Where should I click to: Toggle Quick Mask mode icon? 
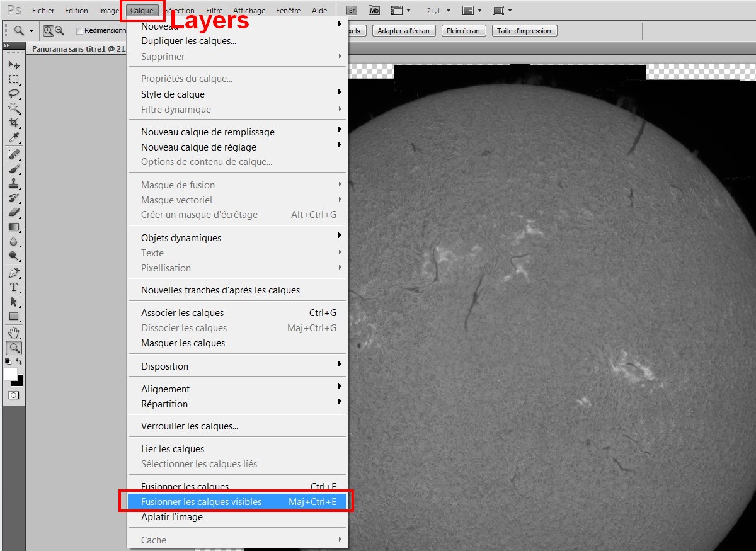pyautogui.click(x=13, y=395)
